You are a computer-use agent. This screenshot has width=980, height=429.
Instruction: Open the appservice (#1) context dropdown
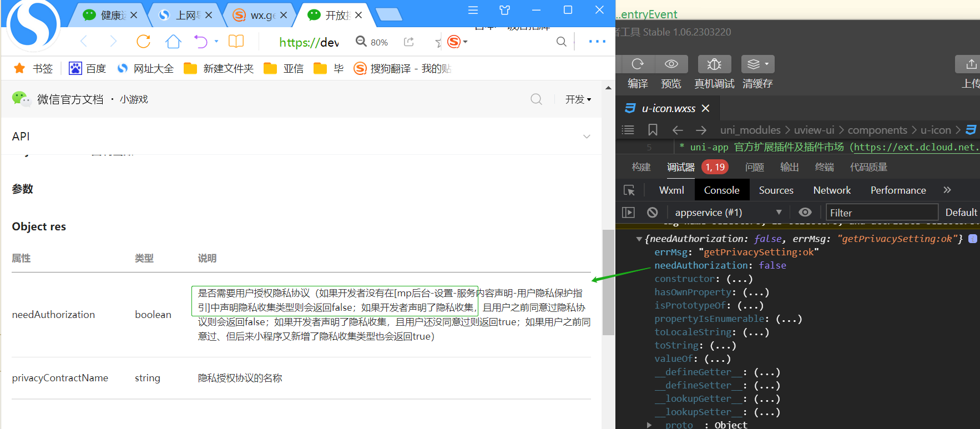728,213
